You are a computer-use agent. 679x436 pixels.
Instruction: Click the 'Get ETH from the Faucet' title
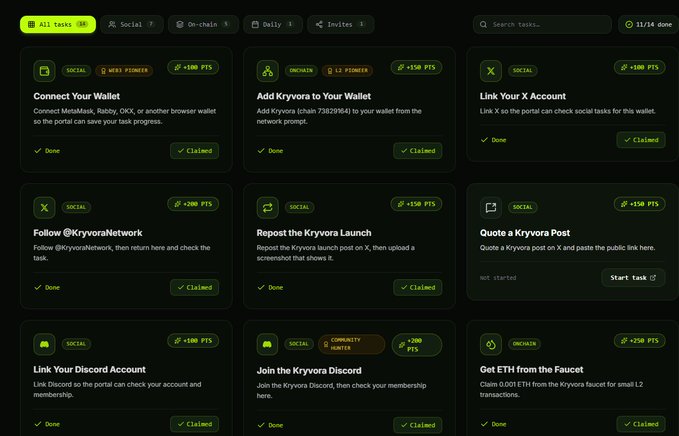tap(531, 369)
